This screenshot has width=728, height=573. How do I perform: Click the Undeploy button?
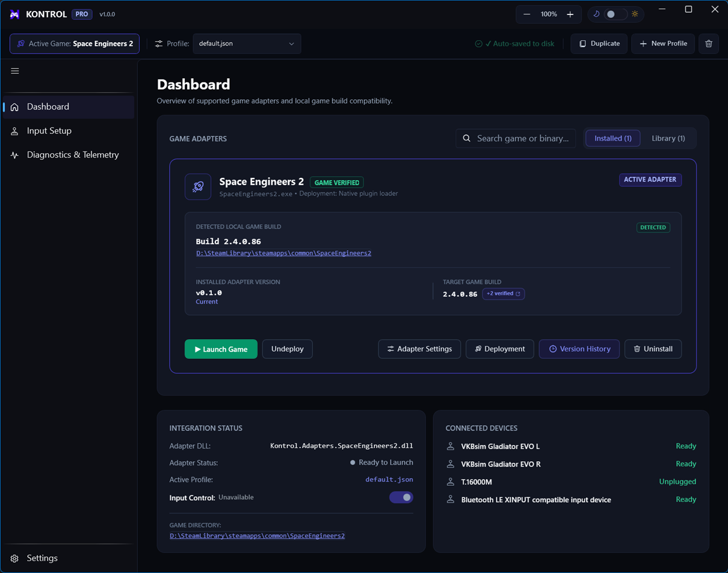click(287, 349)
